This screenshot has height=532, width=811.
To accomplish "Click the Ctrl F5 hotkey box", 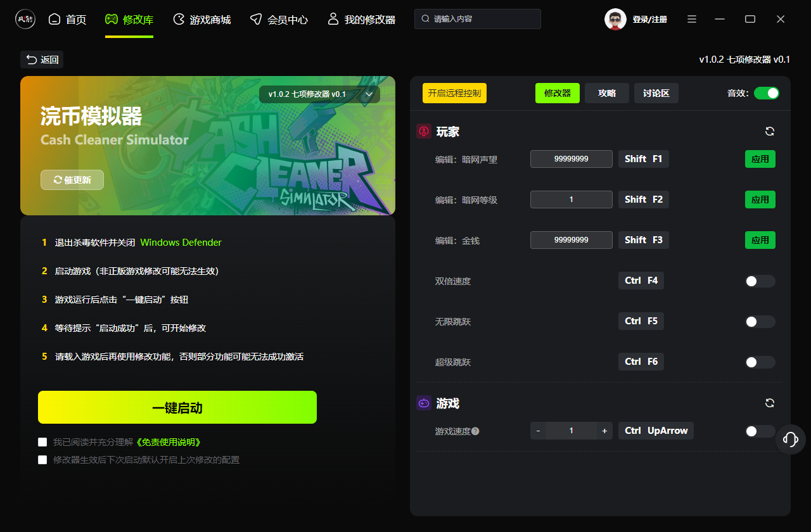I will 641,321.
